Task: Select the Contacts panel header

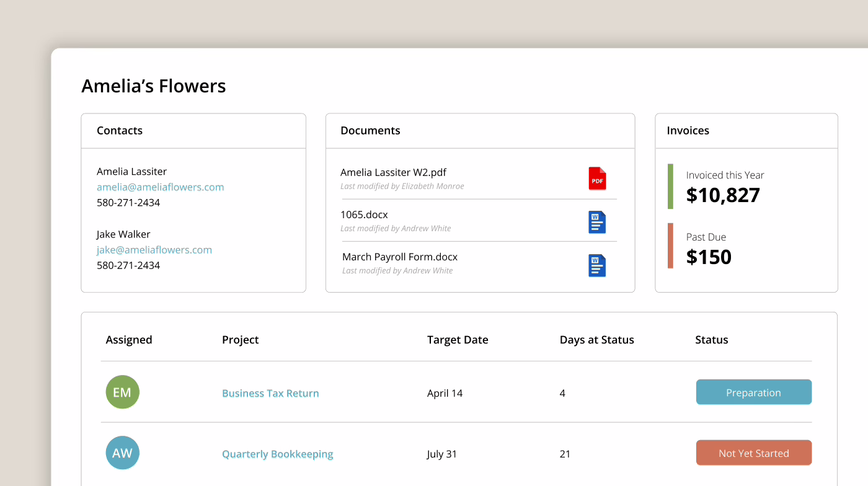Action: 119,130
